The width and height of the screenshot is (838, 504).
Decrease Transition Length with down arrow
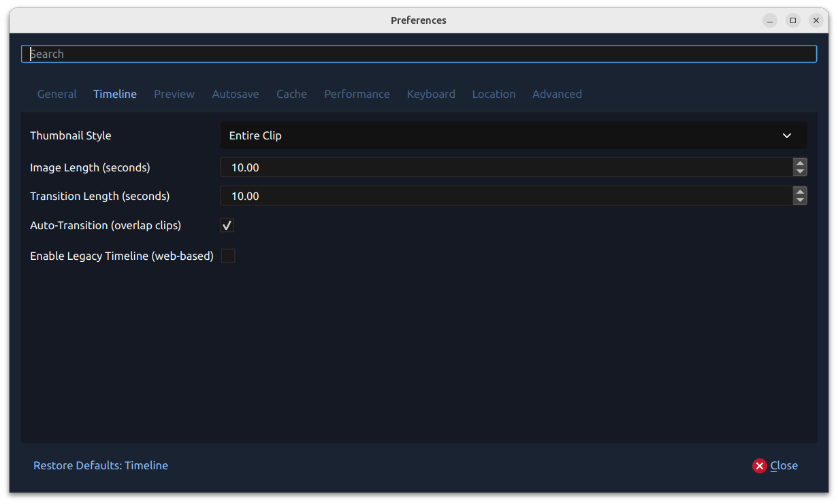click(x=800, y=200)
